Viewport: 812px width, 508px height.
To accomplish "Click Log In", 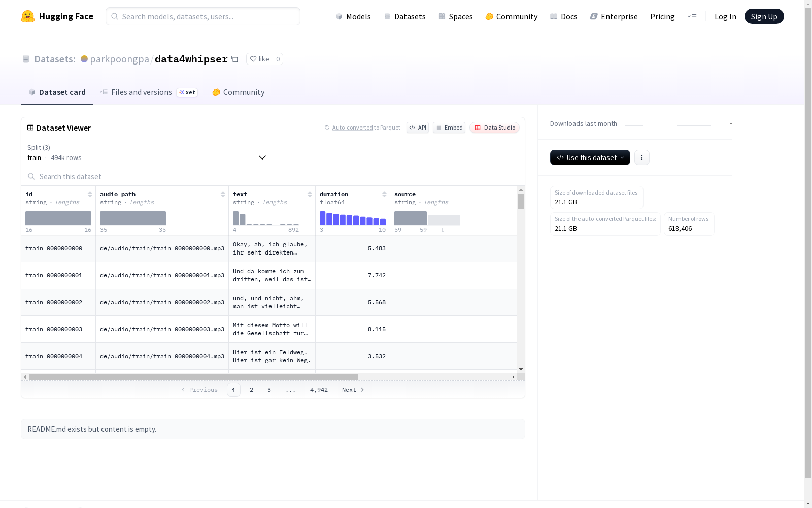I will point(725,16).
